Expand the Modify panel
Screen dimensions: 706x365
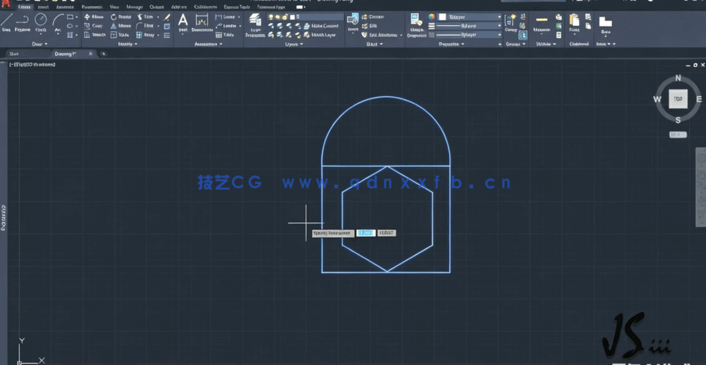(x=127, y=44)
